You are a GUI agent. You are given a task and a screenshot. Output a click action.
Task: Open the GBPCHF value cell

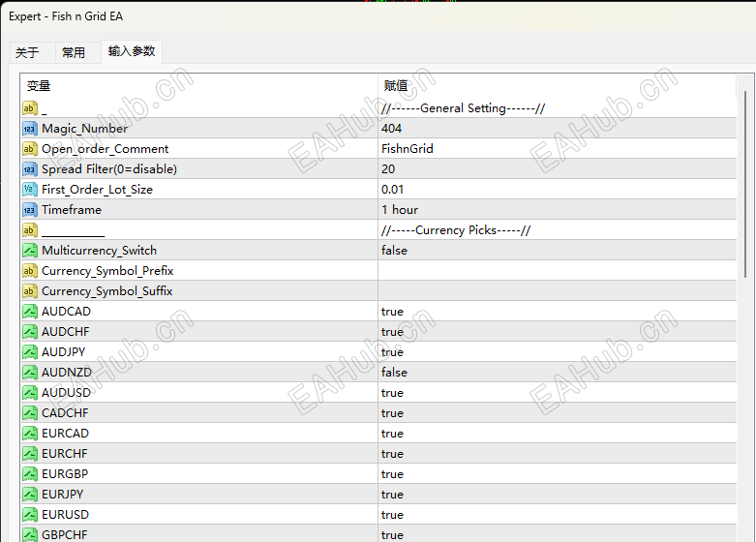(x=558, y=534)
